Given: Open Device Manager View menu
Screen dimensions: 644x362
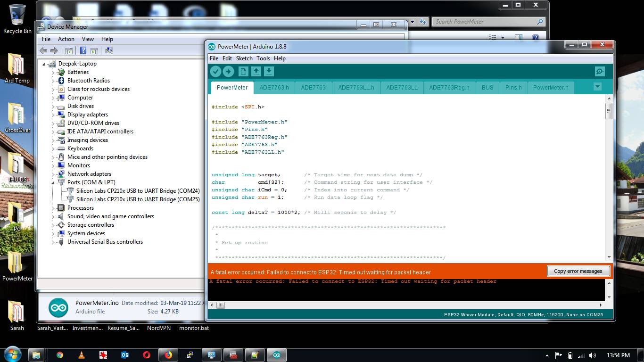Looking at the screenshot, I should point(88,39).
